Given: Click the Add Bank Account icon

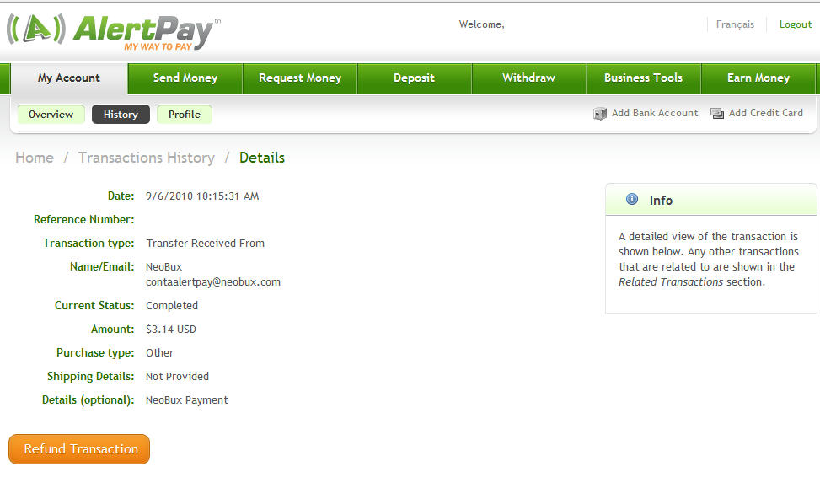Looking at the screenshot, I should tap(600, 114).
